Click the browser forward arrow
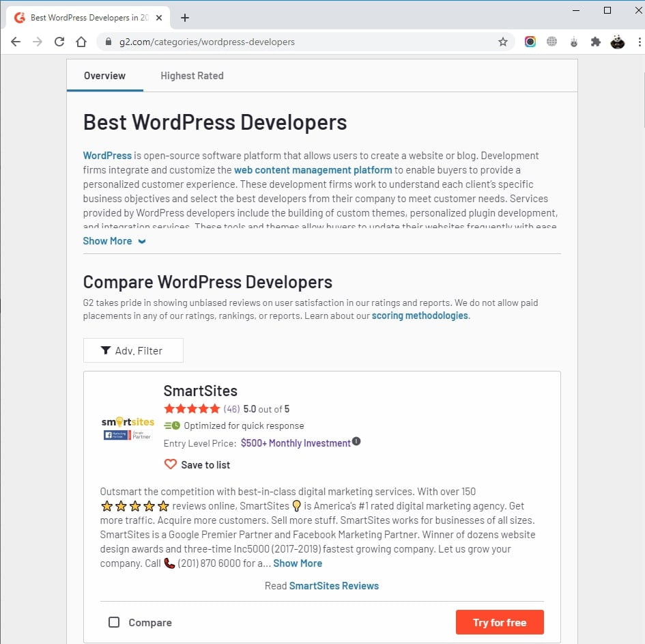 click(38, 42)
